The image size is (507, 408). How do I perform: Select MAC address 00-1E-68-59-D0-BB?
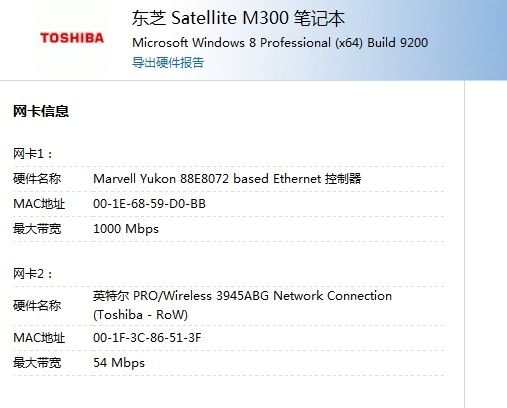tap(149, 204)
